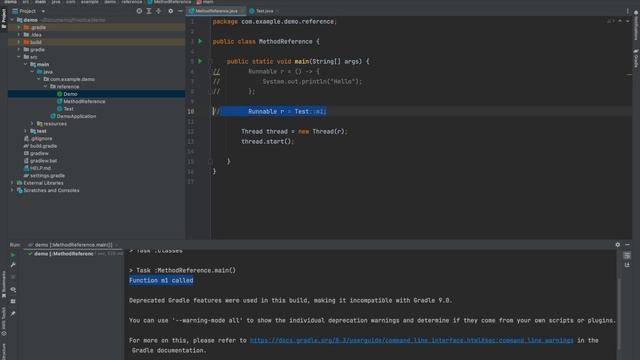Image resolution: width=640 pixels, height=360 pixels.
Task: Collapse the main folder
Action: click(25, 64)
